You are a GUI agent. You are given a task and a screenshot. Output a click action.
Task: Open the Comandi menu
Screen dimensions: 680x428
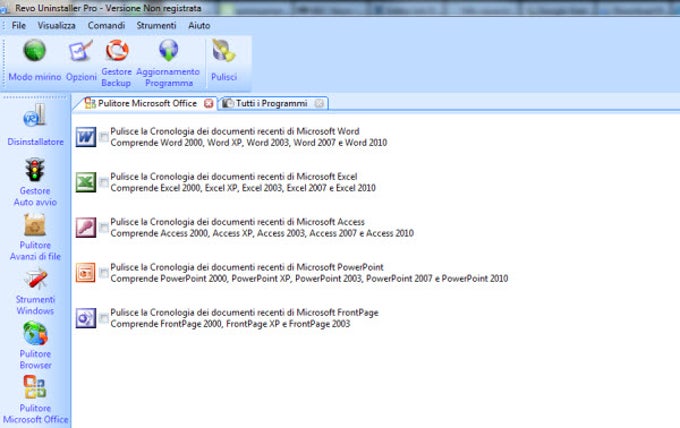coord(106,26)
